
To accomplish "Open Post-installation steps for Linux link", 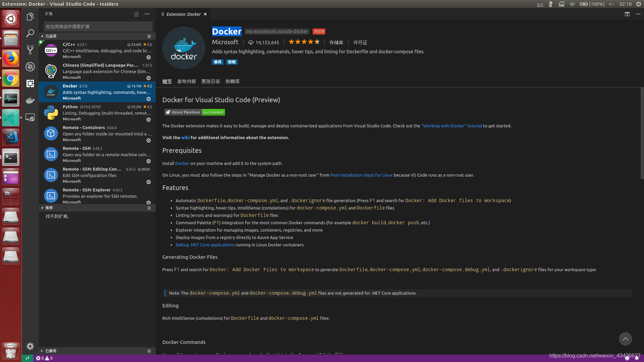I will click(361, 175).
